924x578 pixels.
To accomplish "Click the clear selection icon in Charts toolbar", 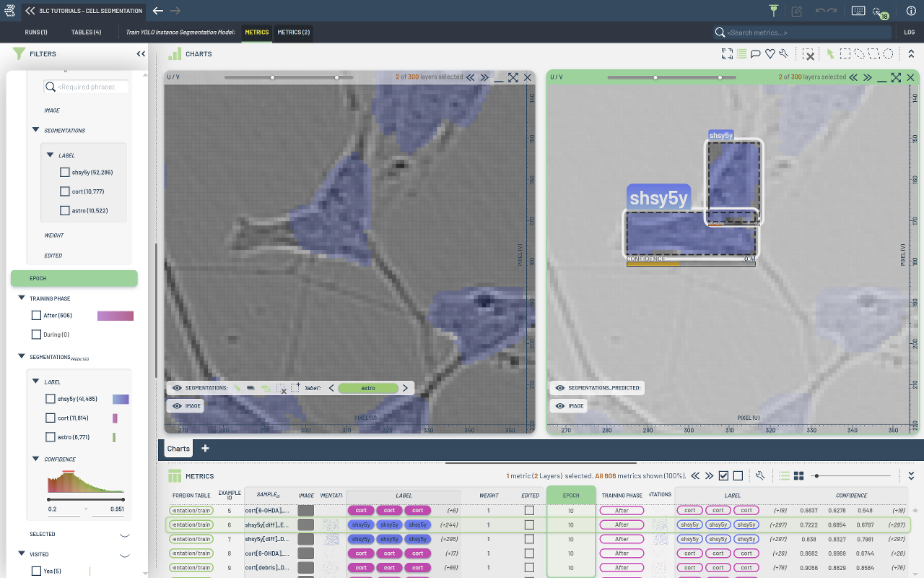I will [x=809, y=54].
